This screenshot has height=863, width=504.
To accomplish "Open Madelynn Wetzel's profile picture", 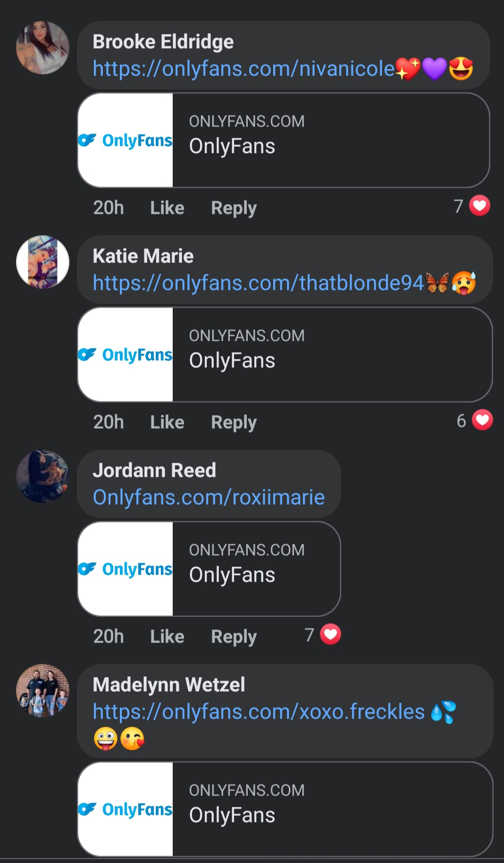I will (42, 691).
